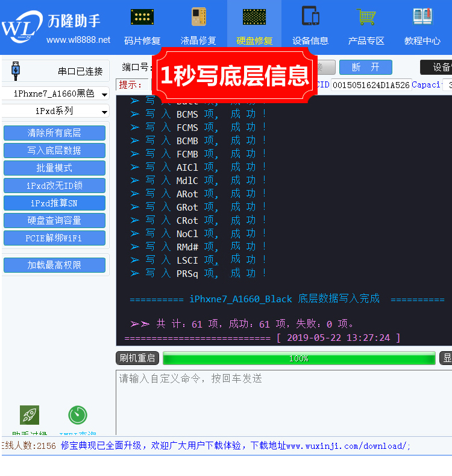Image resolution: width=452 pixels, height=476 pixels.
Task: Click the 写入 AICl 项 log line
Action: pyautogui.click(x=198, y=167)
